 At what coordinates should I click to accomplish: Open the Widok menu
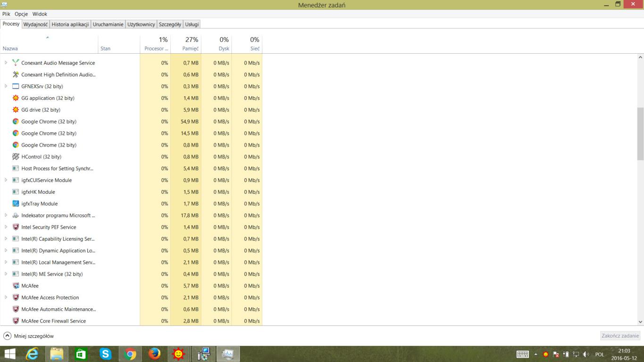40,14
